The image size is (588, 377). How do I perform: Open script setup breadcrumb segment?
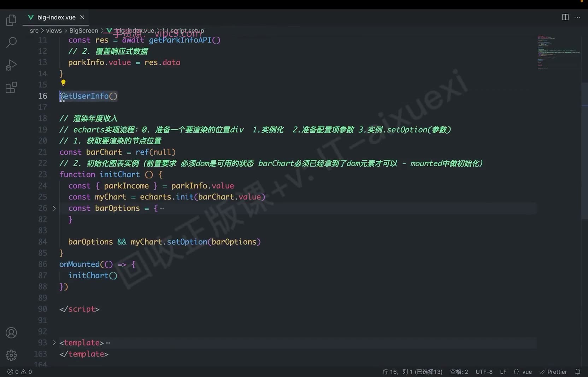tap(183, 31)
